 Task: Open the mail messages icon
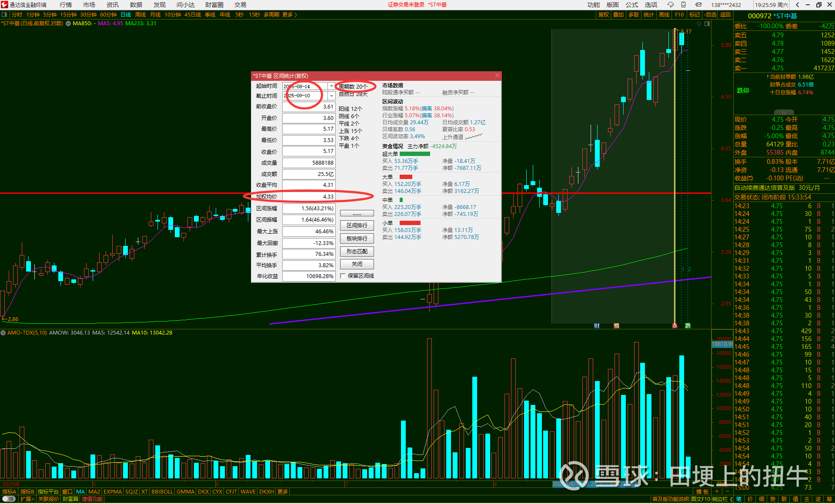(x=698, y=5)
